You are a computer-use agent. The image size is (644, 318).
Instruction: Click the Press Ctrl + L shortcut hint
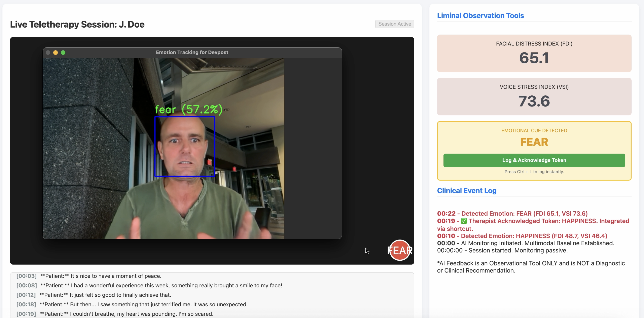(534, 172)
